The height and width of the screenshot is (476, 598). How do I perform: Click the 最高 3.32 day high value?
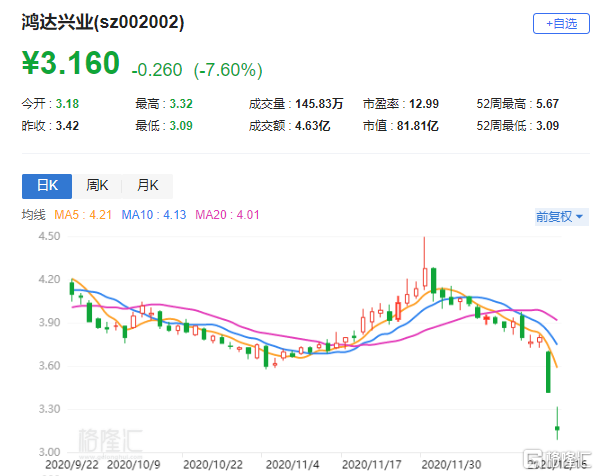point(164,104)
